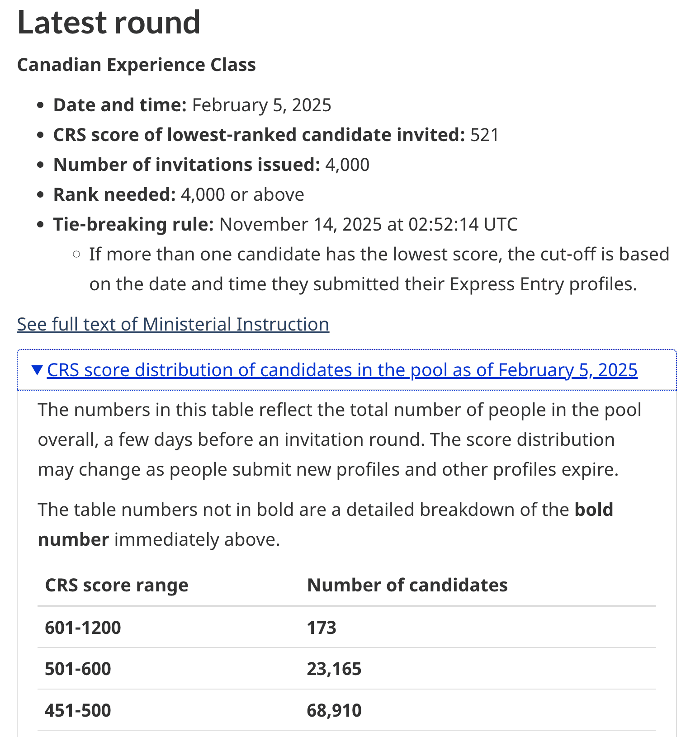Select the CRS score range column header
Image resolution: width=700 pixels, height=737 pixels.
(117, 585)
